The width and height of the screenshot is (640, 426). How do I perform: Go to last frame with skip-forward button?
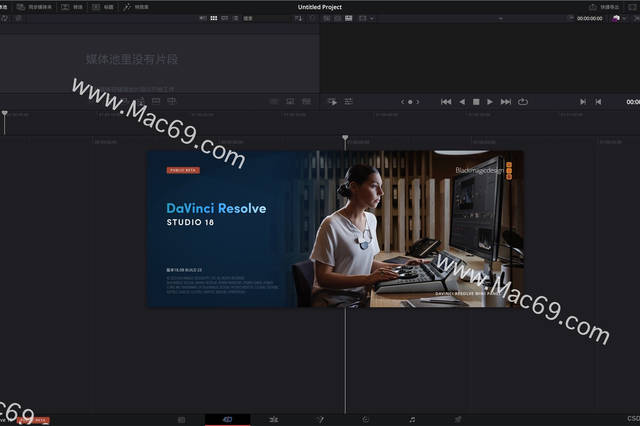coord(506,102)
